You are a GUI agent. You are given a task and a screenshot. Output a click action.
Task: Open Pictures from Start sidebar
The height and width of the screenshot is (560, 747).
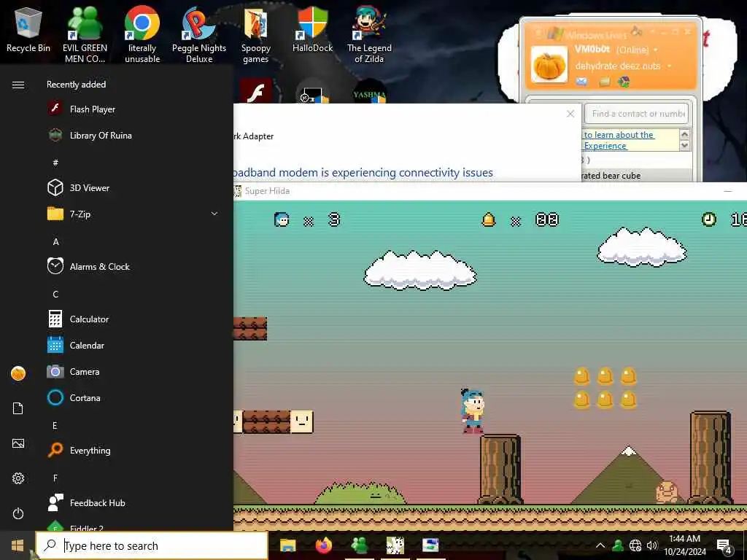[18, 443]
